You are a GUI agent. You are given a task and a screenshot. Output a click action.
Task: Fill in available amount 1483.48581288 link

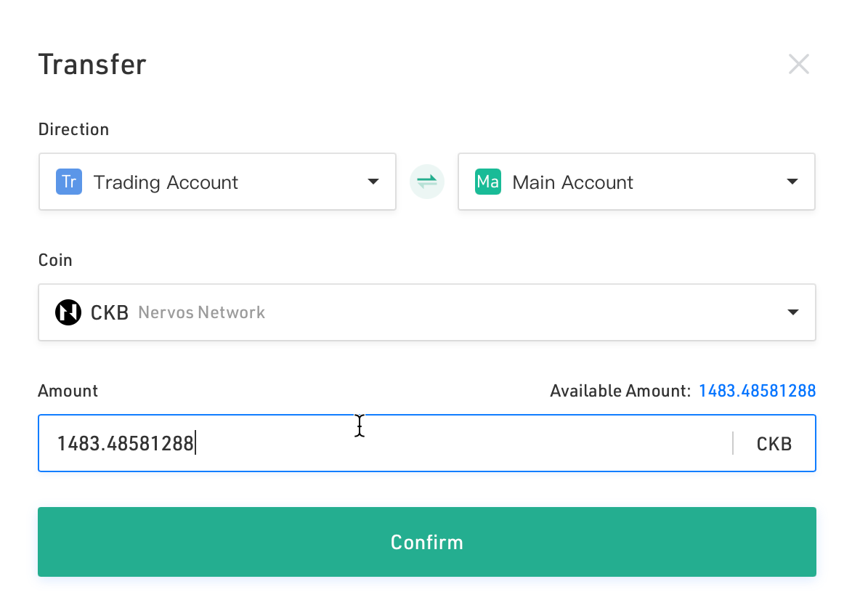coord(757,391)
